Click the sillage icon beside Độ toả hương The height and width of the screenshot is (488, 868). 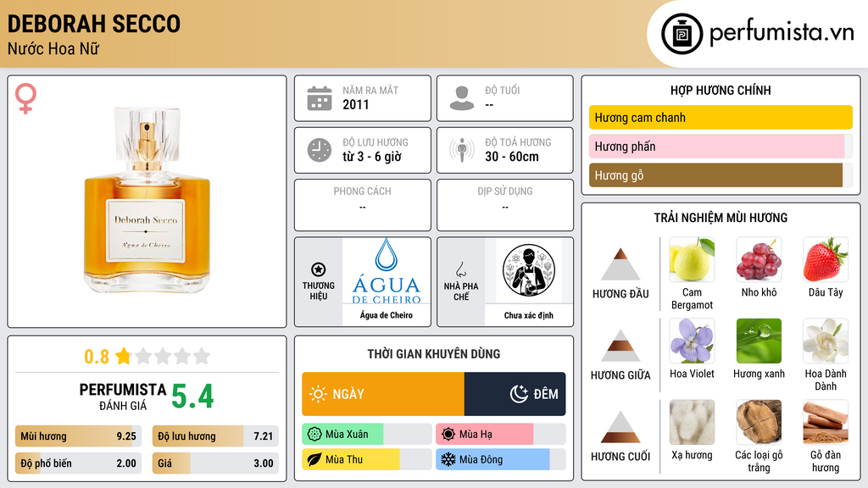tap(462, 150)
